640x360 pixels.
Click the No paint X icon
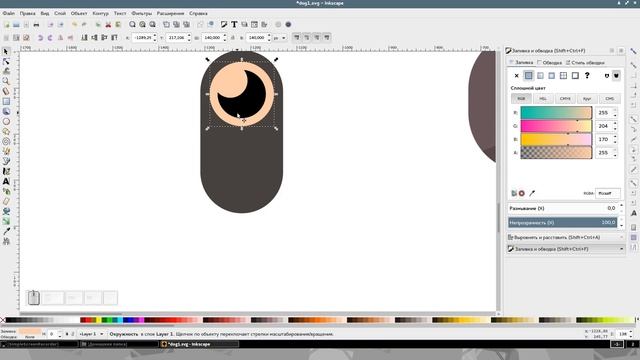(x=516, y=76)
